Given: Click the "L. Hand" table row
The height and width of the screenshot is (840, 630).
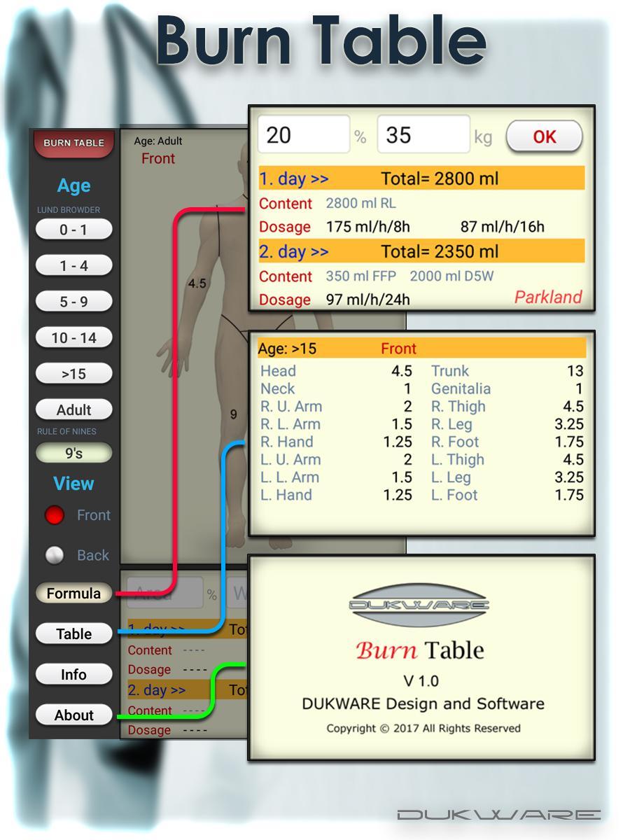Looking at the screenshot, I should point(336,495).
